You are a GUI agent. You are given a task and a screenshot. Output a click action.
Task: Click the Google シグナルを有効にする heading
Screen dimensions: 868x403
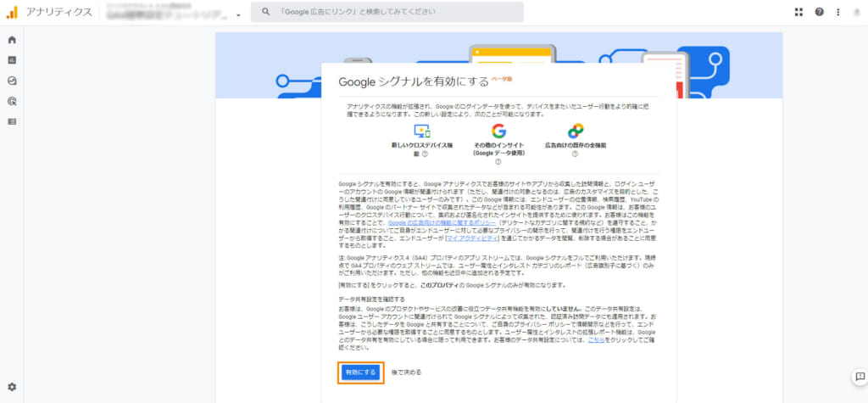[x=414, y=81]
